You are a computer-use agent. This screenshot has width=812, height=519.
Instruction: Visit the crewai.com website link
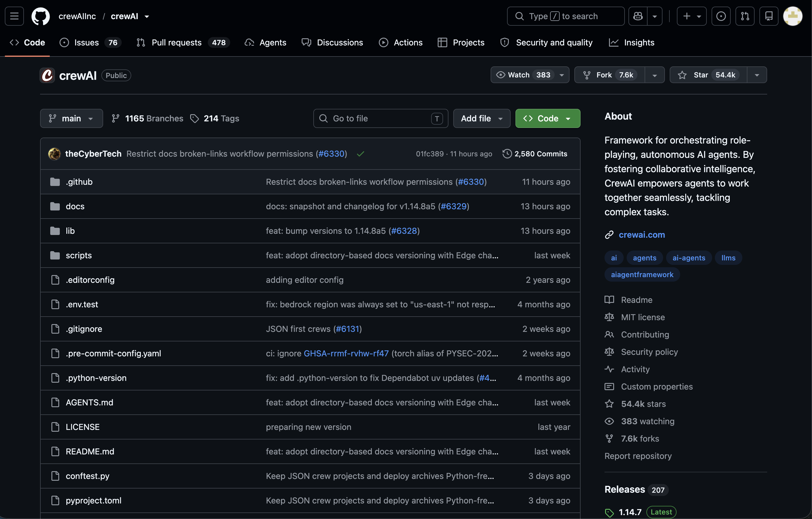[x=642, y=235]
